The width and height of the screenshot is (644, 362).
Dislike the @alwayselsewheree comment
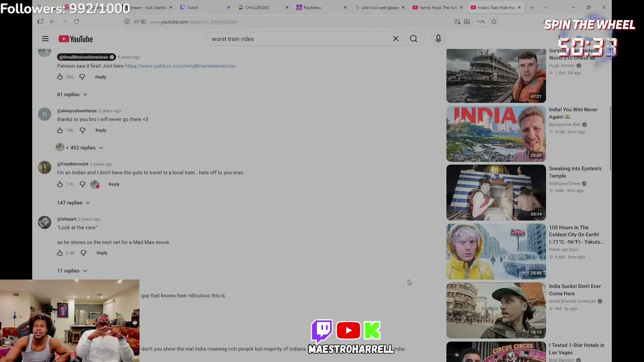click(83, 130)
